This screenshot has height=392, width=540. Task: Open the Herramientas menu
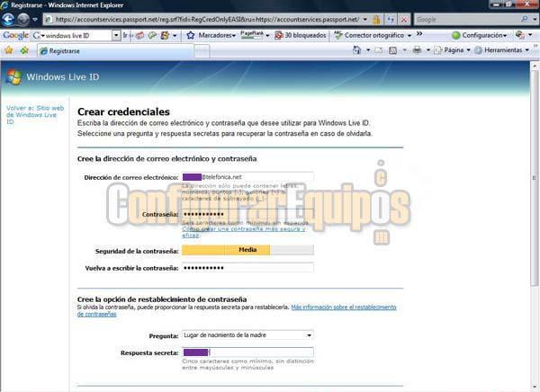(502, 50)
